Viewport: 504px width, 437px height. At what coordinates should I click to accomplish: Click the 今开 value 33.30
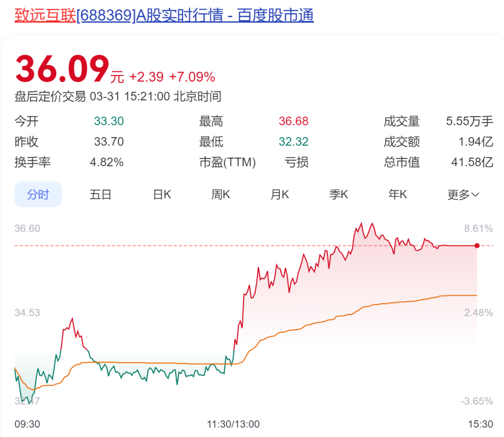click(109, 121)
